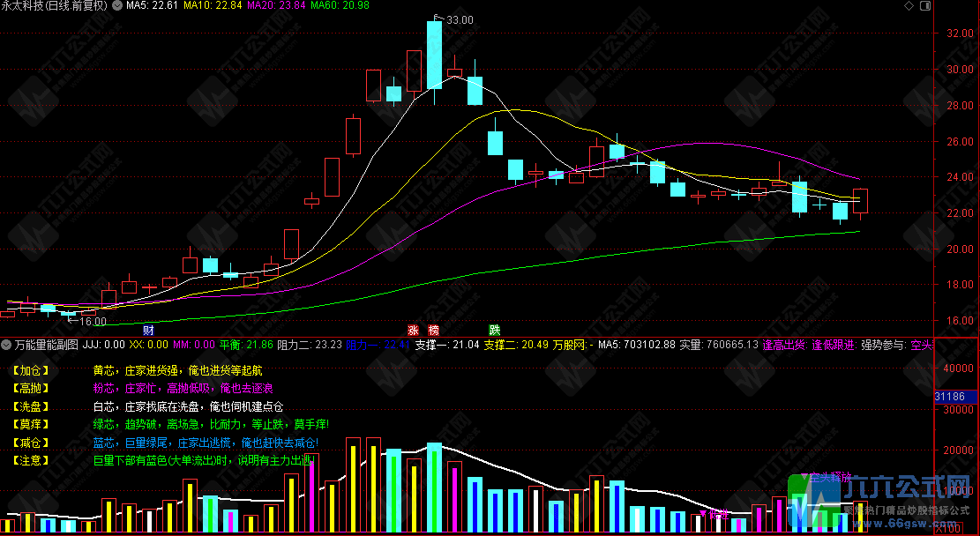Click the 【莫痒】 legend label
Viewport: 980px width, 536px height.
31,425
